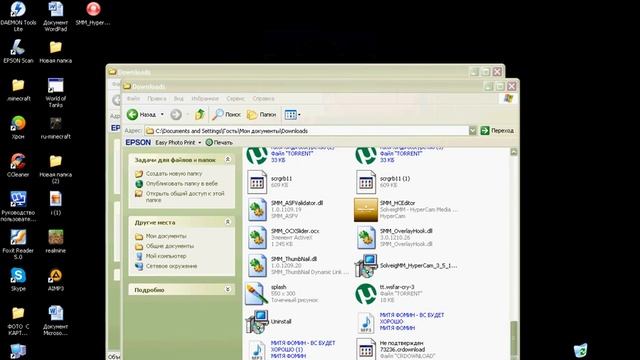640x360 pixels.
Task: Open the Easy Photo Print dropdown arrow
Action: [x=200, y=142]
